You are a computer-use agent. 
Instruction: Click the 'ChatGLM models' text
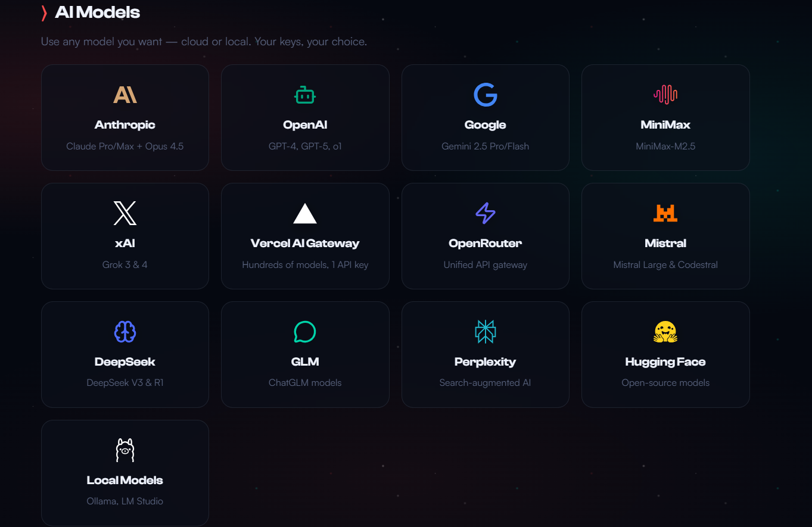(x=305, y=383)
